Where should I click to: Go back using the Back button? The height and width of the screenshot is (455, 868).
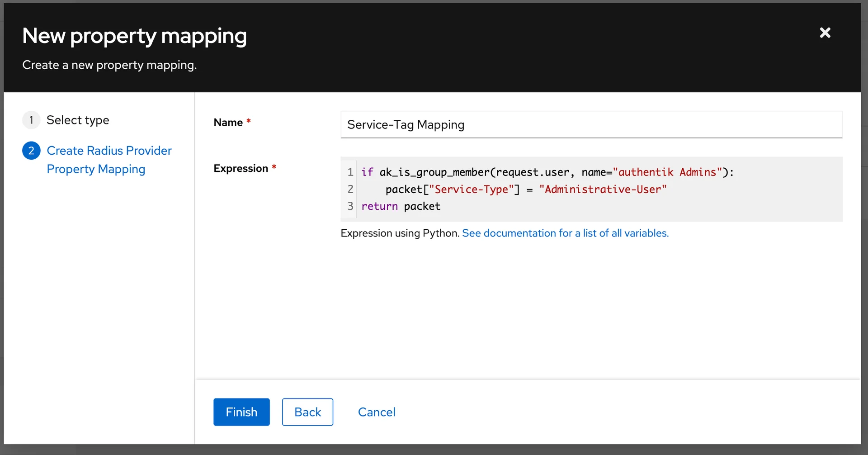pos(307,412)
